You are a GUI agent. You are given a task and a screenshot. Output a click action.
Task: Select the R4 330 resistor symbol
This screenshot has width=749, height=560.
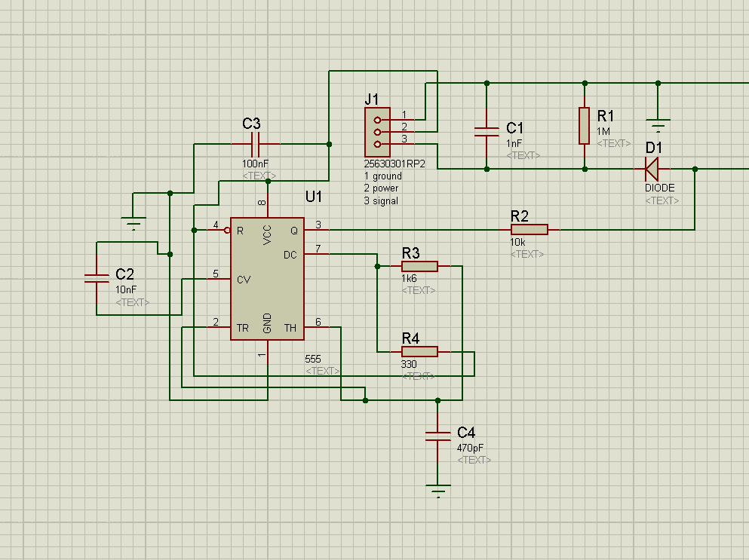pos(420,350)
